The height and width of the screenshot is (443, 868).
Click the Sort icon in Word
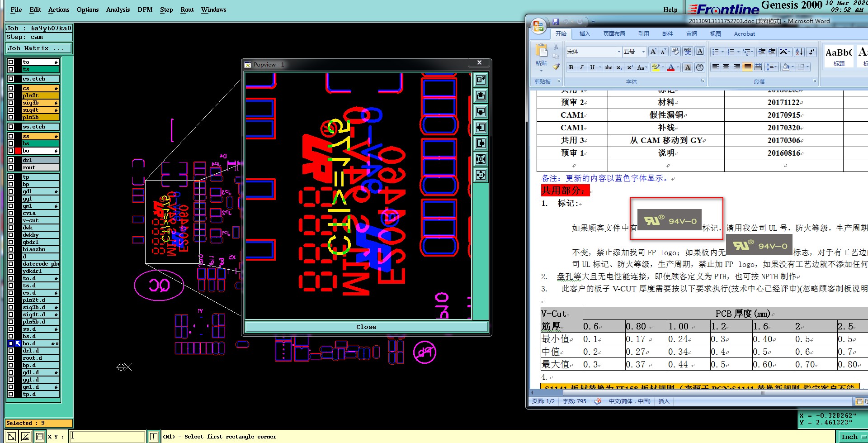799,52
